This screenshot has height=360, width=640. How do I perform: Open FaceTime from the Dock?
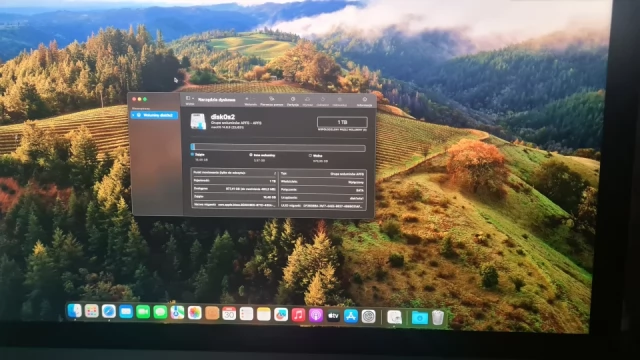pyautogui.click(x=143, y=313)
